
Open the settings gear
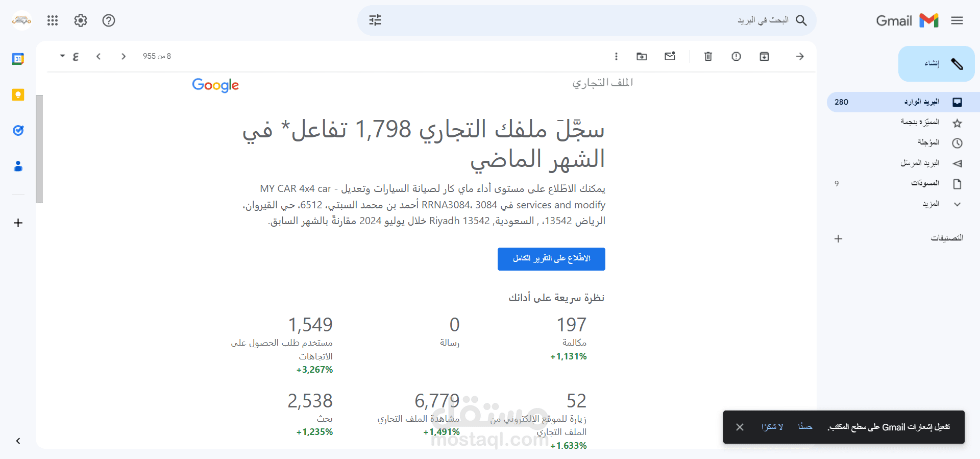81,20
